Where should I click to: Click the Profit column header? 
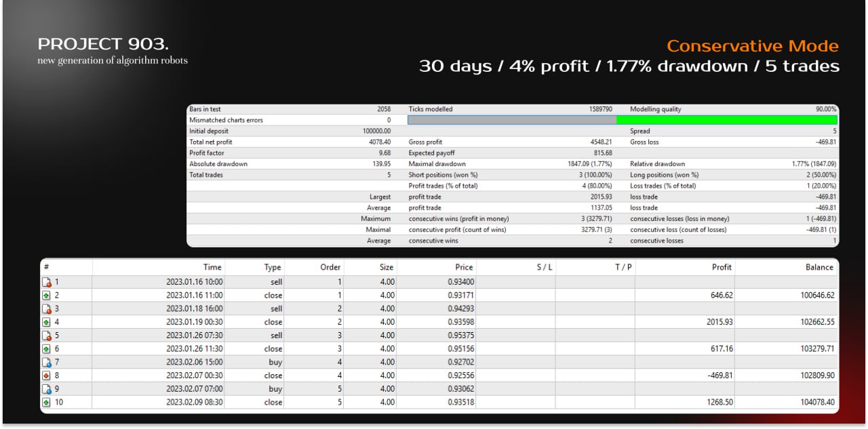[x=722, y=267]
